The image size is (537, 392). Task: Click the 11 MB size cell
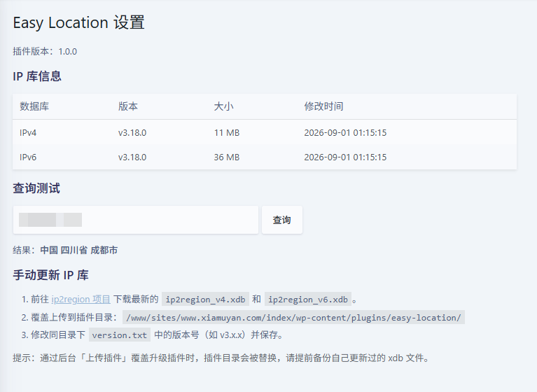227,132
